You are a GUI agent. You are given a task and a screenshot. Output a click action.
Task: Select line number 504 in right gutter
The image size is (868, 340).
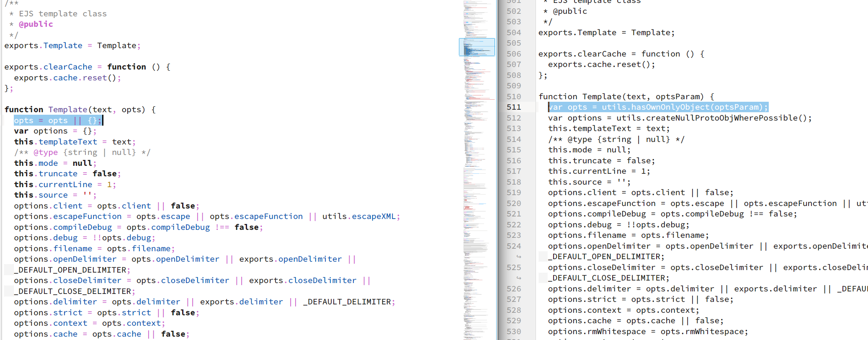514,33
